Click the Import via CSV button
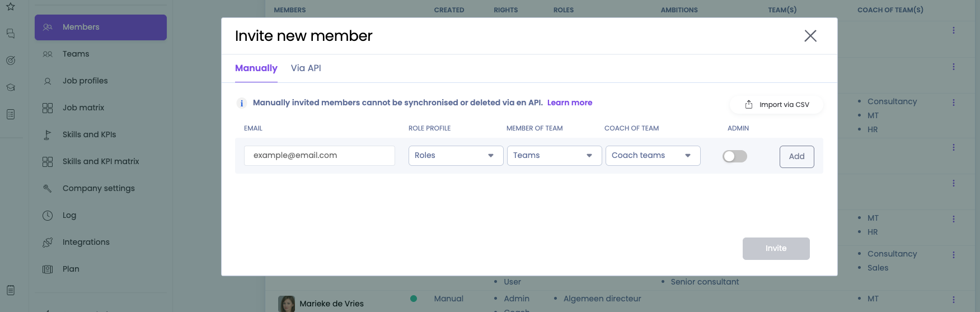 click(777, 105)
